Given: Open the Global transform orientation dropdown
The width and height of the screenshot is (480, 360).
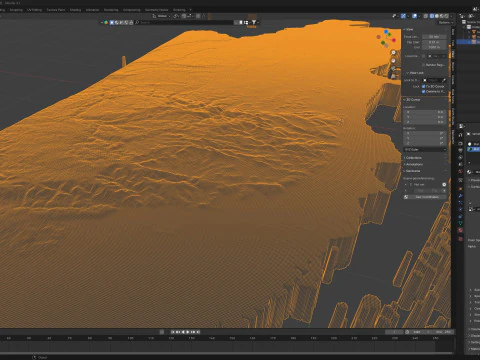Looking at the screenshot, I should pos(161,16).
